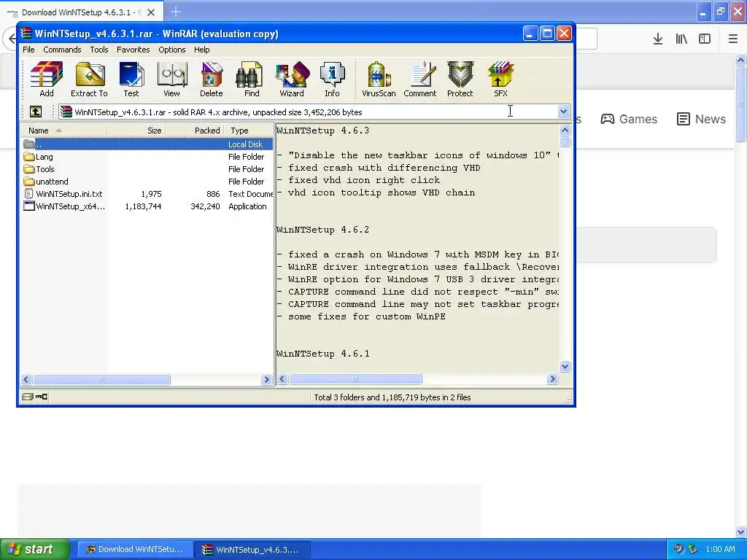The height and width of the screenshot is (560, 747).
Task: Click the key icon in status bar
Action: click(42, 397)
